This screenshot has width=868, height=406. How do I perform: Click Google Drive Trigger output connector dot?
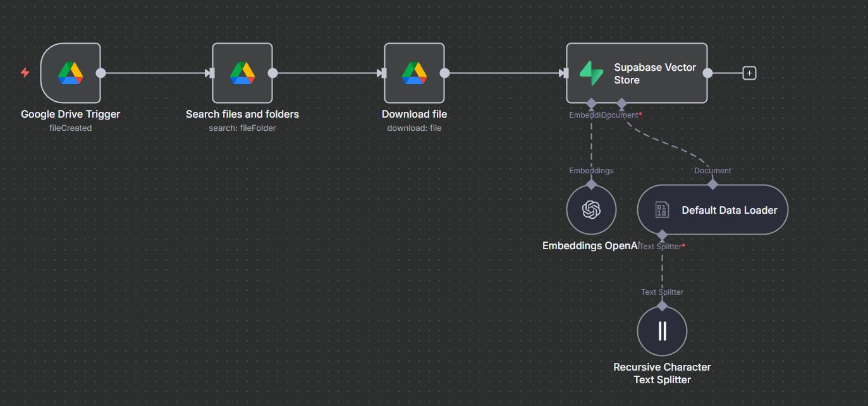(101, 73)
